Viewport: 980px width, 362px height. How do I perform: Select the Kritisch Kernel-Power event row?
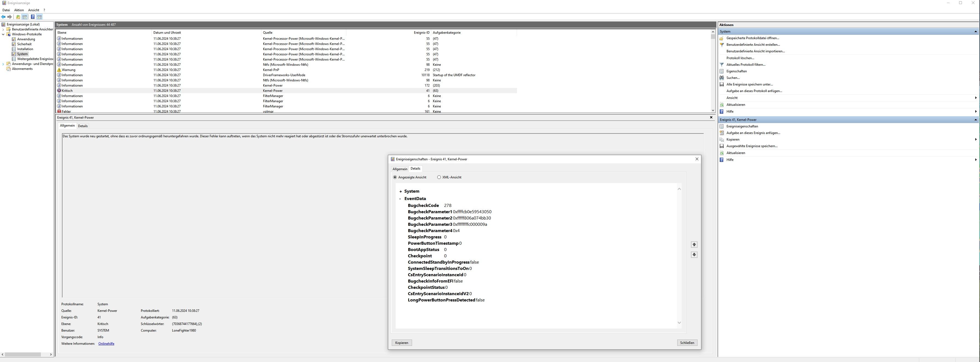287,91
